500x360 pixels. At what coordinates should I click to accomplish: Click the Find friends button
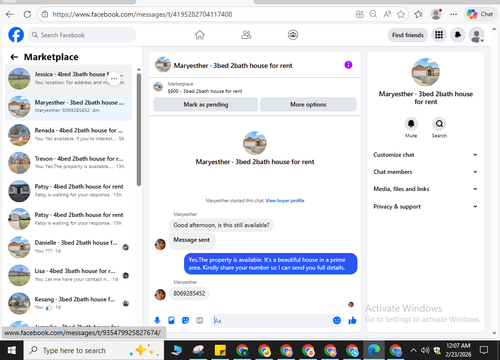tap(408, 35)
